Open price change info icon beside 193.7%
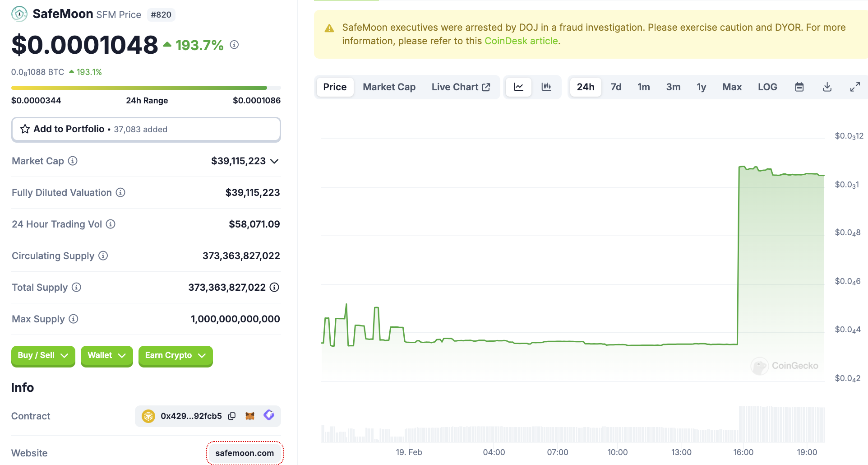The image size is (868, 465). tap(234, 45)
